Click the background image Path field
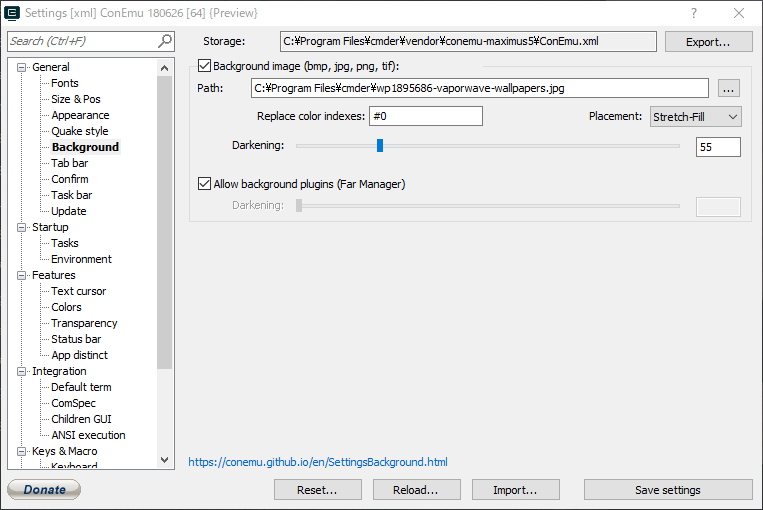This screenshot has width=763, height=510. [480, 88]
